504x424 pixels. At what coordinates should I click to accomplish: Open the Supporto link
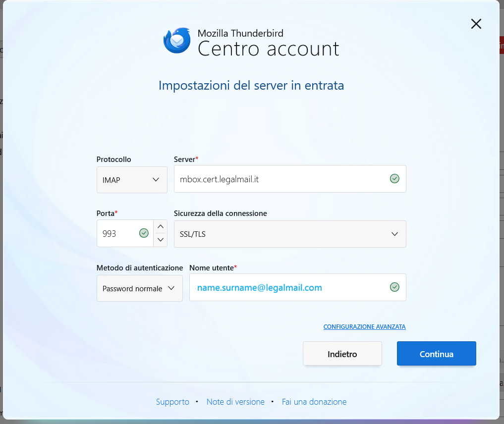tap(172, 402)
